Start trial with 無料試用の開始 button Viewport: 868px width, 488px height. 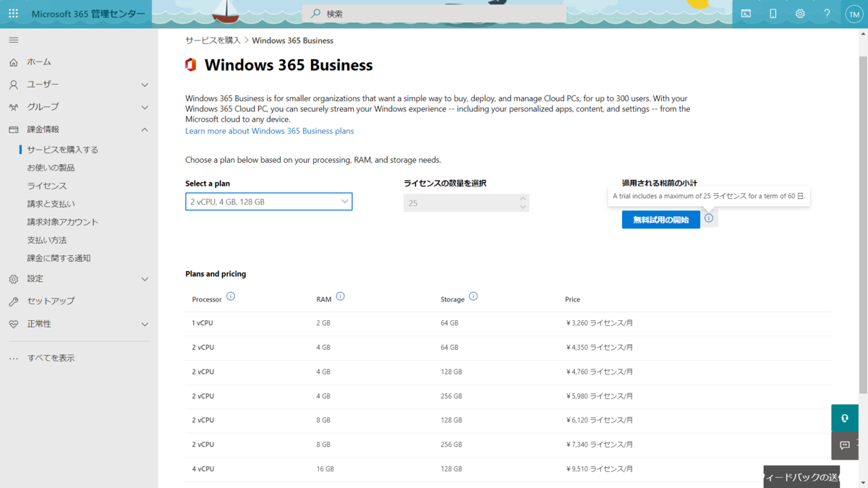[x=661, y=220]
